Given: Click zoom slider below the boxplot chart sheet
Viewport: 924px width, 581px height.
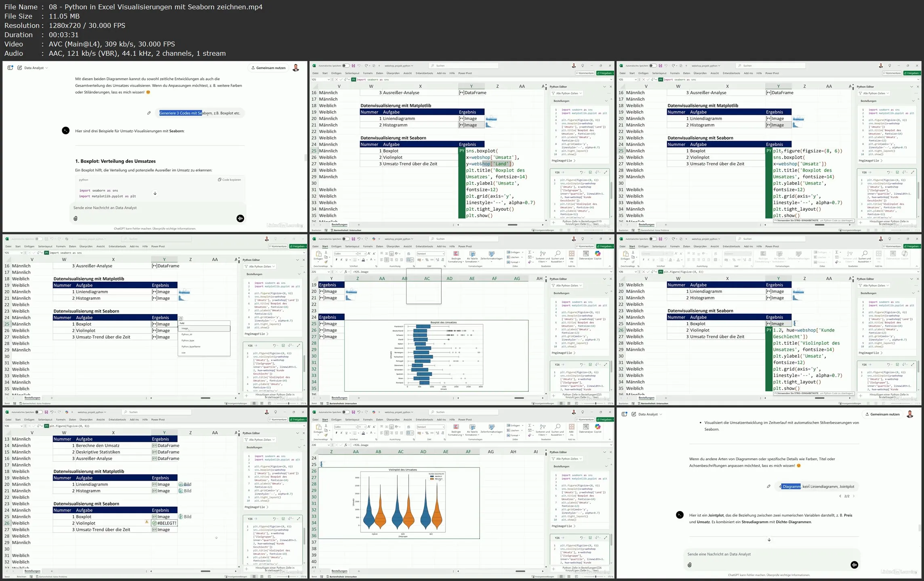Looking at the screenshot, I should point(596,403).
